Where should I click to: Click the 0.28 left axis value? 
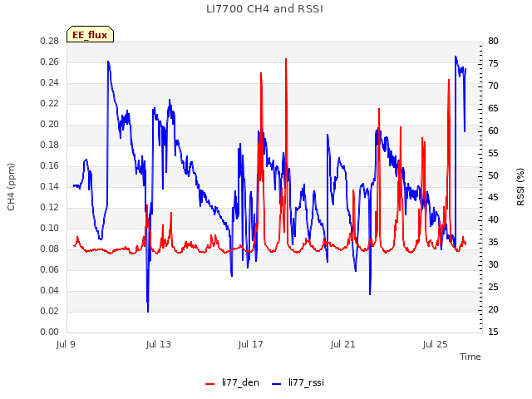click(50, 42)
